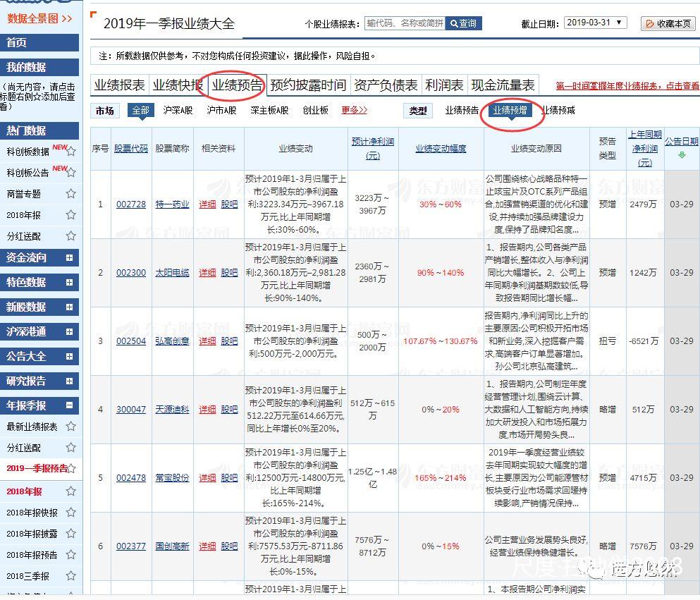Star the 科创板公告 sidebar item
Viewport: 700px width, 600px height.
(71, 172)
